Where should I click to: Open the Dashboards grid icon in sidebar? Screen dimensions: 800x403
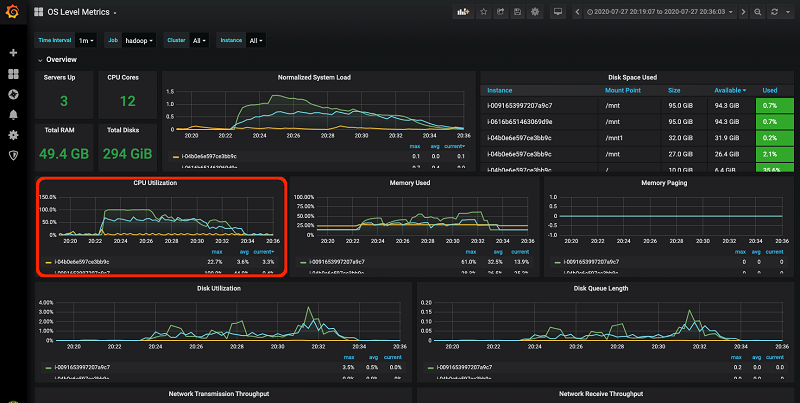pyautogui.click(x=14, y=74)
